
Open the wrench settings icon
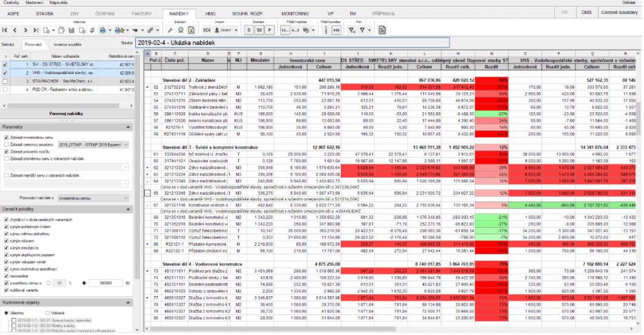pyautogui.click(x=170, y=30)
